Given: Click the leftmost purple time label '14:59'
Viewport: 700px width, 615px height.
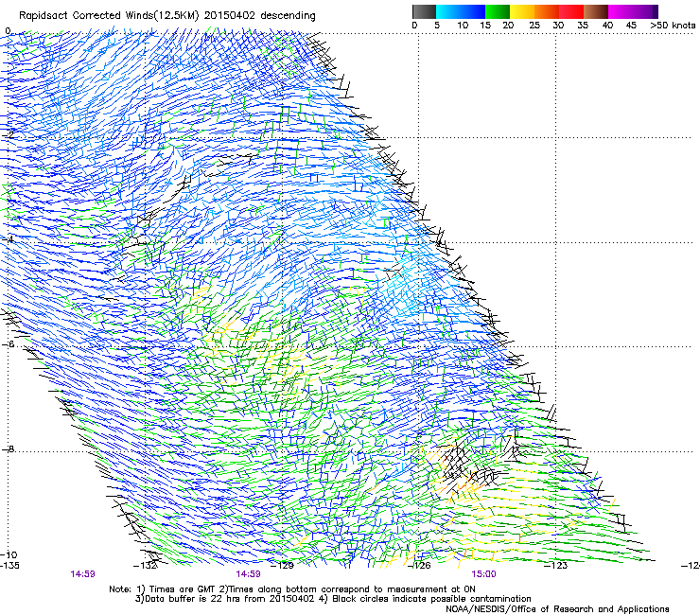Looking at the screenshot, I should pyautogui.click(x=82, y=574).
